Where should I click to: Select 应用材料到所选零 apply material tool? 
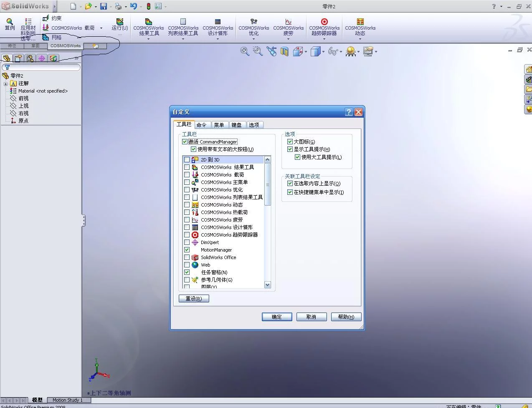pos(28,29)
